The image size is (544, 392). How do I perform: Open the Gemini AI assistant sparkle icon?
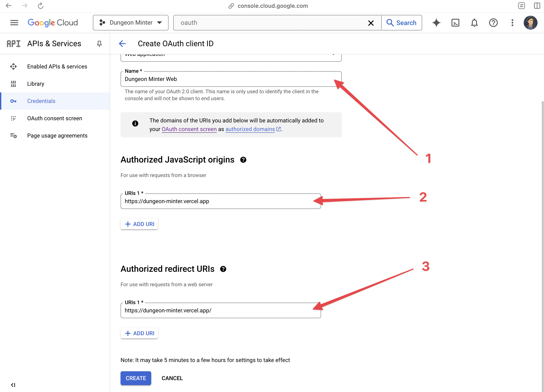[x=436, y=22]
